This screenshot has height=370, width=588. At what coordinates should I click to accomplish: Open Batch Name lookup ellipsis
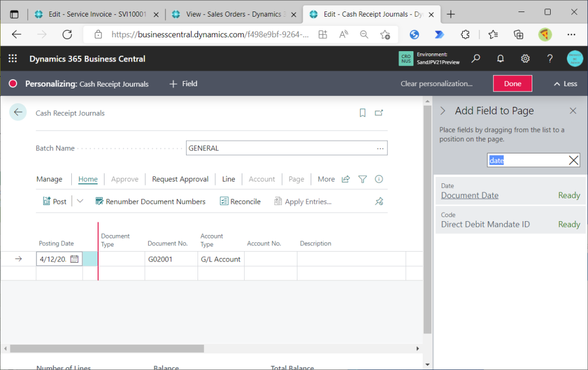380,148
